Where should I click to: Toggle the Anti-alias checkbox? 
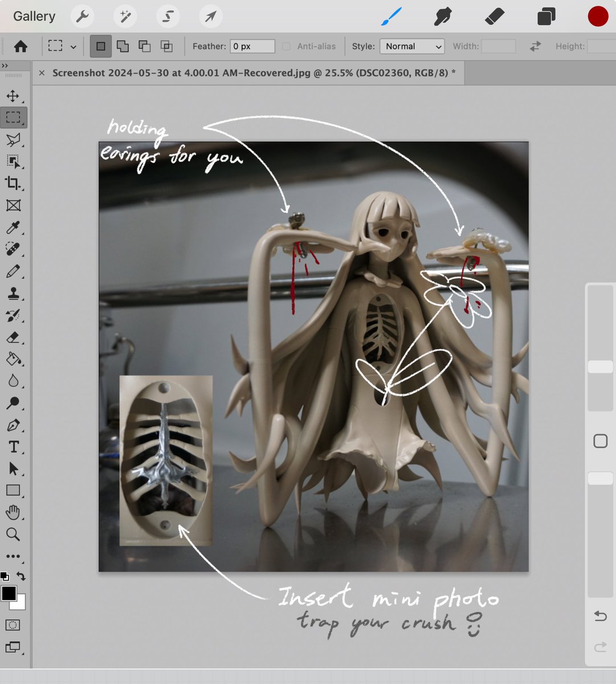click(x=286, y=46)
